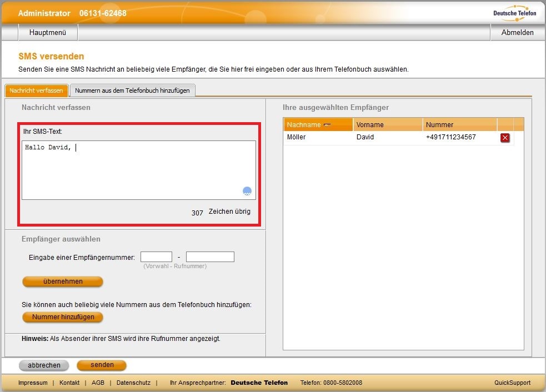546x392 pixels.
Task: Click the Deutsche Telefon logo
Action: [x=514, y=12]
